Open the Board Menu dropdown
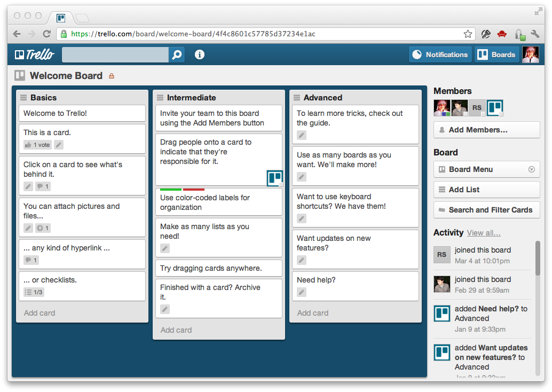The width and height of the screenshot is (552, 392). 486,169
